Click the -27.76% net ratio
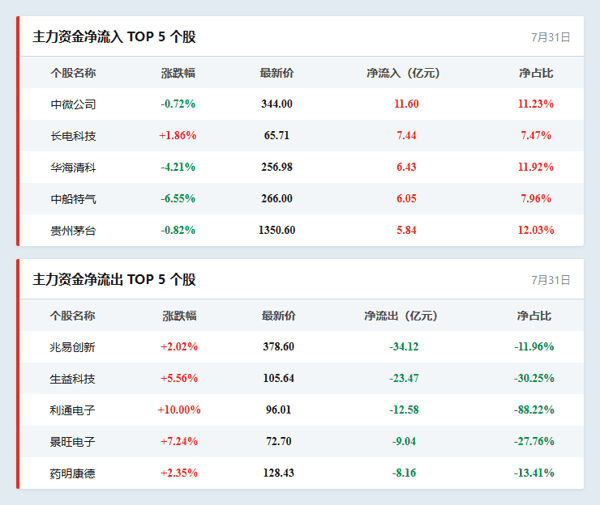This screenshot has width=600, height=505. click(x=534, y=441)
